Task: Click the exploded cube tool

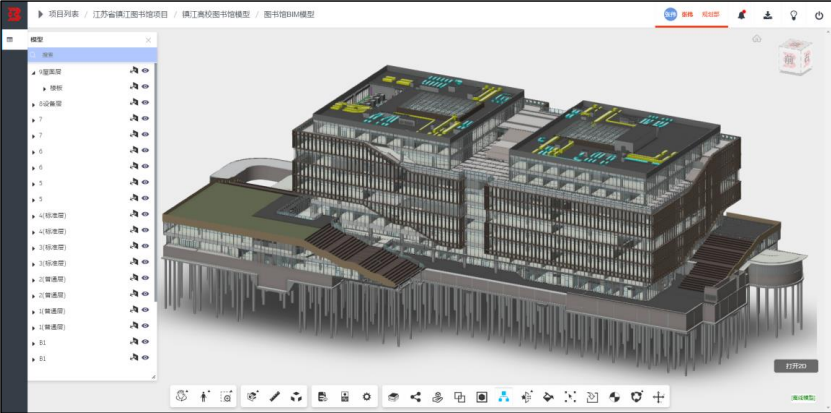Action: coord(296,397)
